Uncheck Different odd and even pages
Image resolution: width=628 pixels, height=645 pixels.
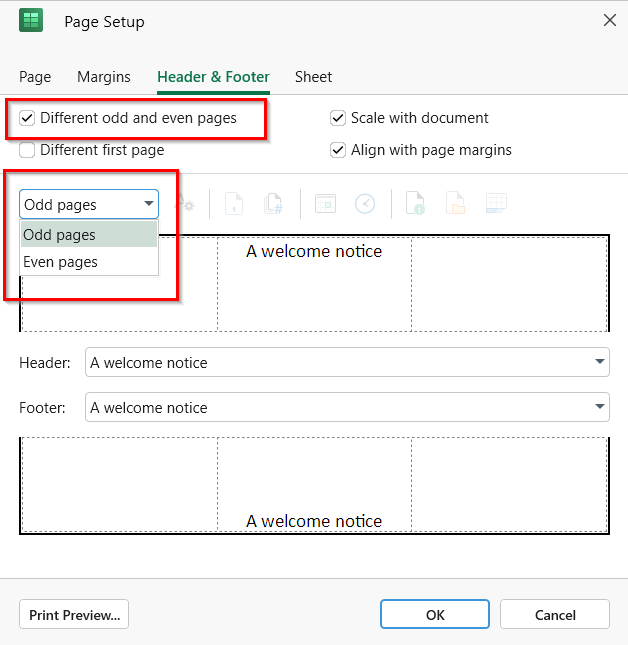pyautogui.click(x=27, y=118)
